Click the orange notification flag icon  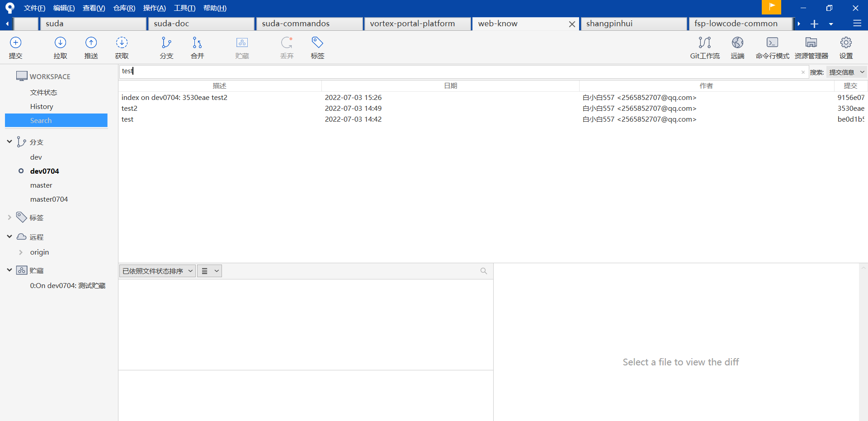[771, 7]
